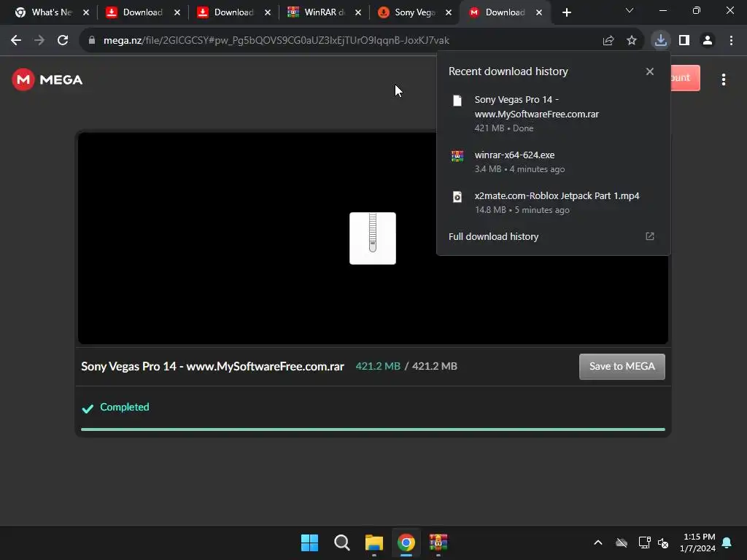Image resolution: width=747 pixels, height=560 pixels.
Task: Open a new browser tab
Action: [566, 12]
